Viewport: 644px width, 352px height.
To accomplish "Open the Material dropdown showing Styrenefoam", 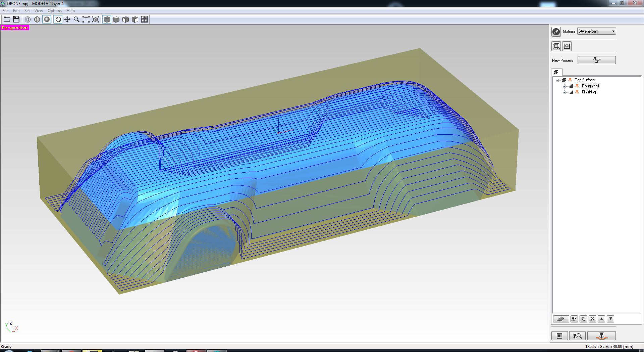I will point(596,31).
